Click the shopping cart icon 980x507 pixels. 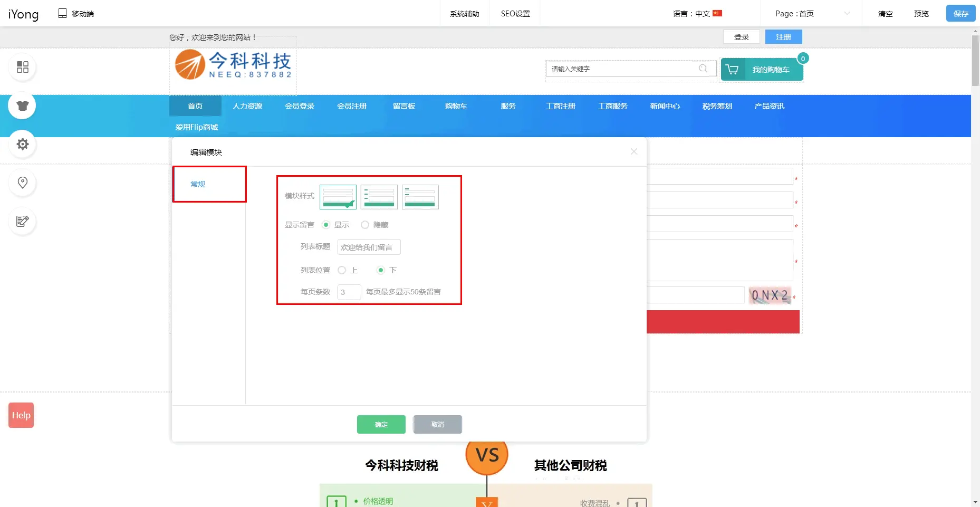coord(732,70)
